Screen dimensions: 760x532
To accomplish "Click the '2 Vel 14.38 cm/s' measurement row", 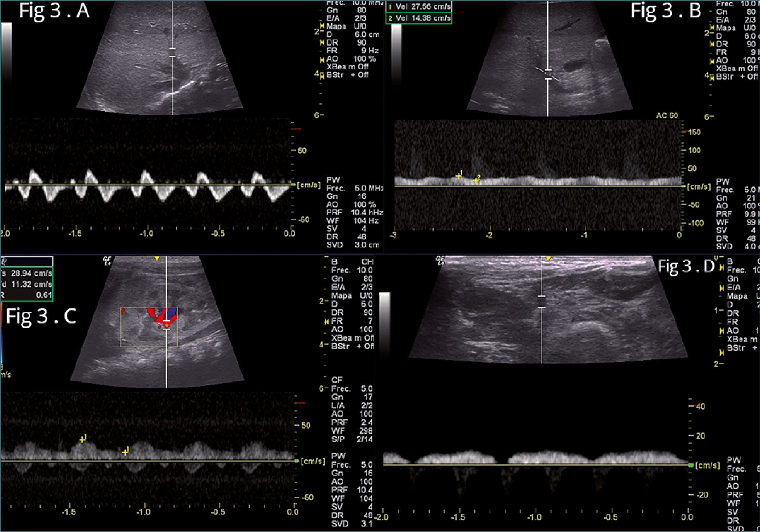I will (419, 18).
